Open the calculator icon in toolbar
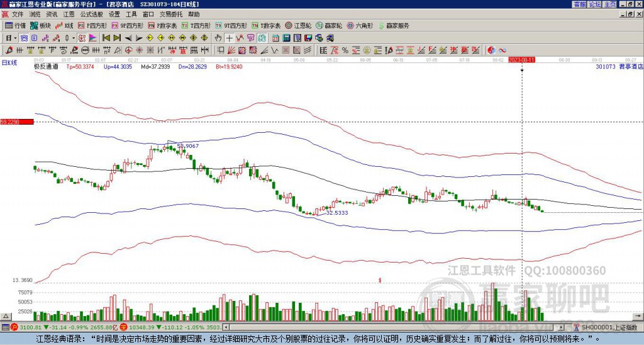 pos(286,38)
